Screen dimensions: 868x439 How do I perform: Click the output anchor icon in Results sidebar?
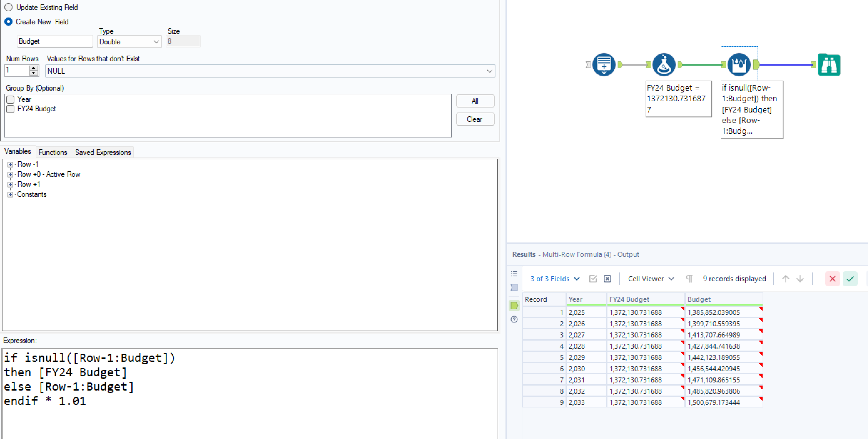pos(514,306)
